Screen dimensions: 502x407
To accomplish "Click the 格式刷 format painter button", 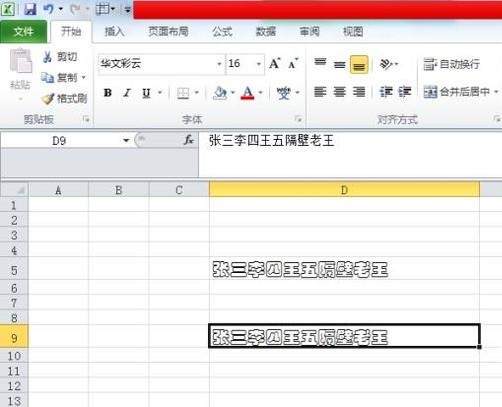I will (x=64, y=98).
